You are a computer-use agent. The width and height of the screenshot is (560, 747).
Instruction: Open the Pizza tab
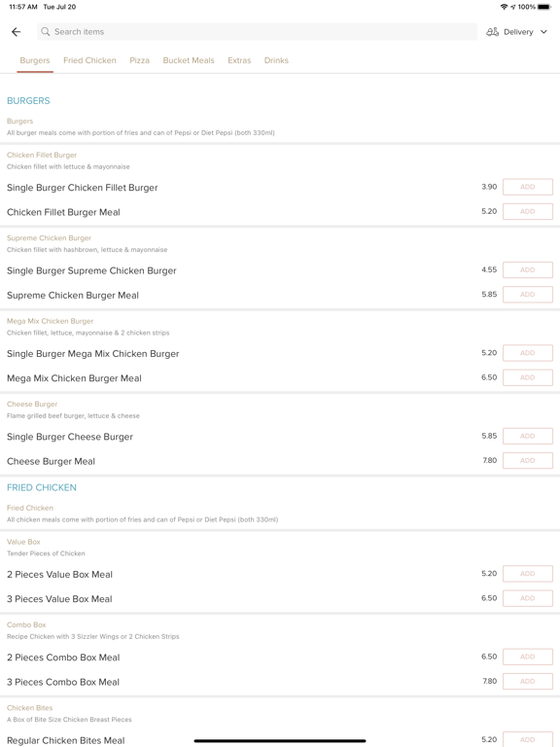coord(140,60)
